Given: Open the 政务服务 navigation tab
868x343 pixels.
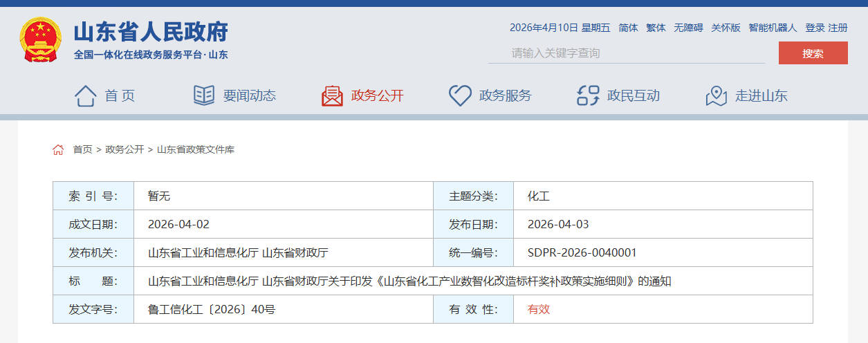Looking at the screenshot, I should tap(506, 96).
